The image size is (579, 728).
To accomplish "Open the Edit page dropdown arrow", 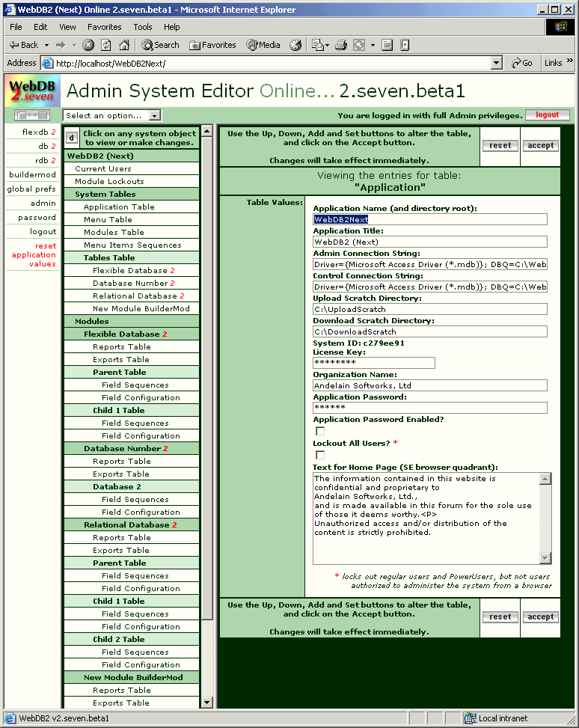I will click(373, 45).
